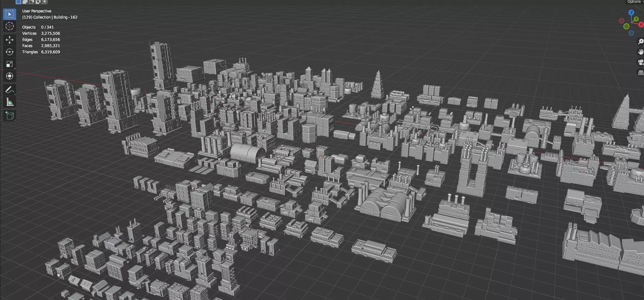Click the Vertices value '3,275,506'

[x=50, y=33]
